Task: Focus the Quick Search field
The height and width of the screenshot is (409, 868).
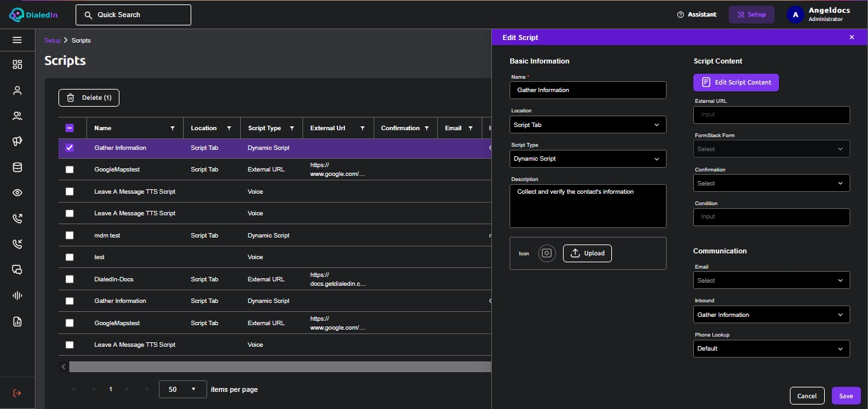Action: (133, 15)
